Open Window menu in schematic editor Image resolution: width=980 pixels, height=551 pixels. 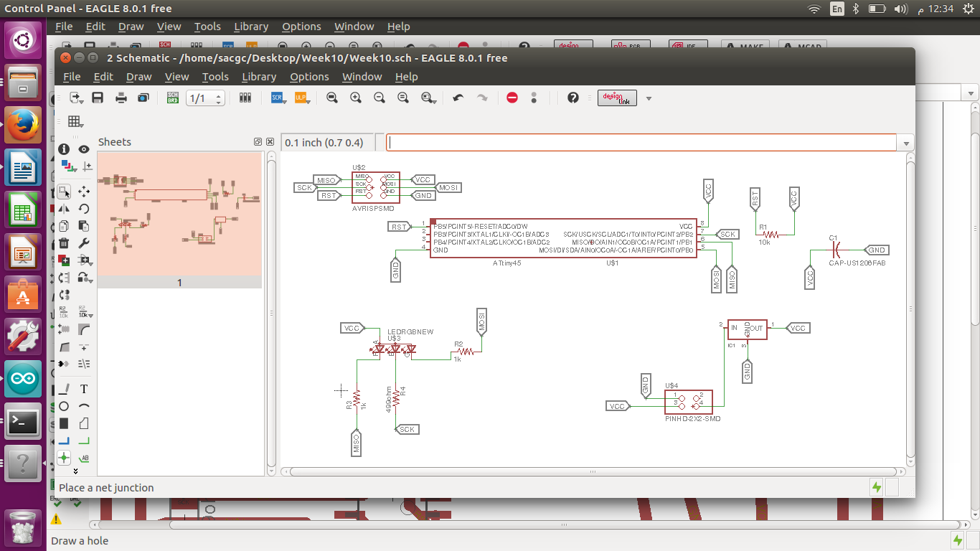click(x=362, y=77)
